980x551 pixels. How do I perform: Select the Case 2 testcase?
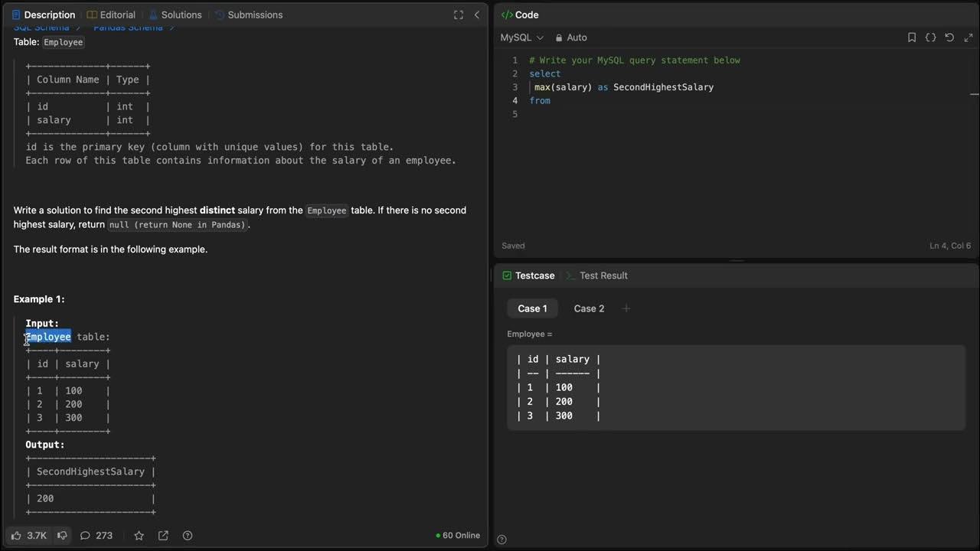pyautogui.click(x=589, y=308)
